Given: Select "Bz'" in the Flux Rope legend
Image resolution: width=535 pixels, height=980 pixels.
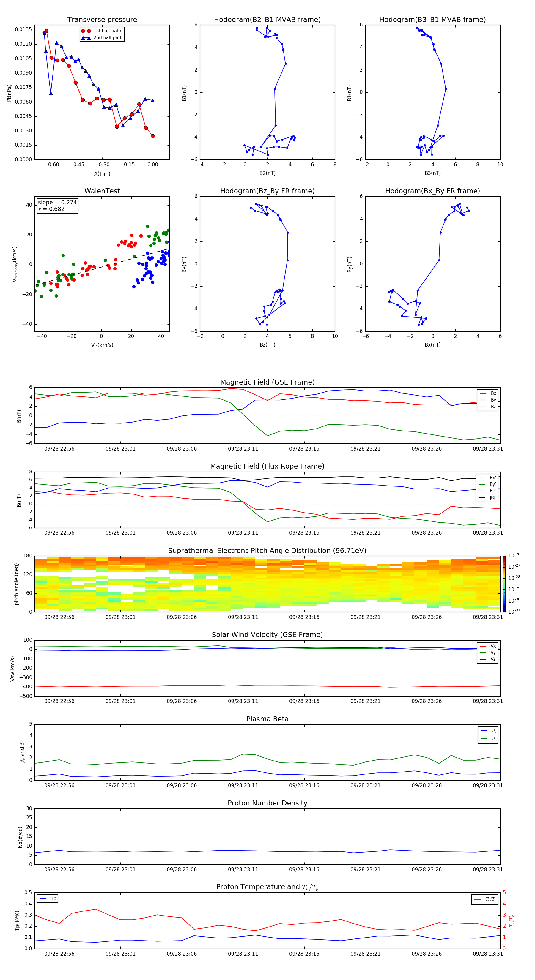Looking at the screenshot, I should click(x=487, y=491).
